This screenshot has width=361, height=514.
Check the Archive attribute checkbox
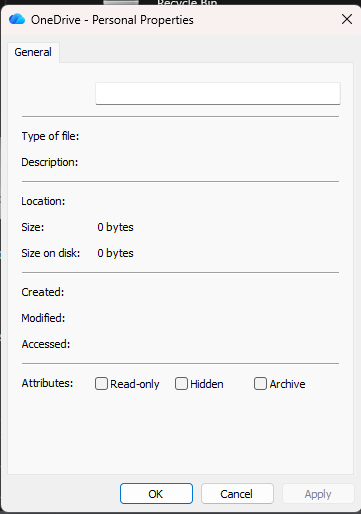[260, 384]
